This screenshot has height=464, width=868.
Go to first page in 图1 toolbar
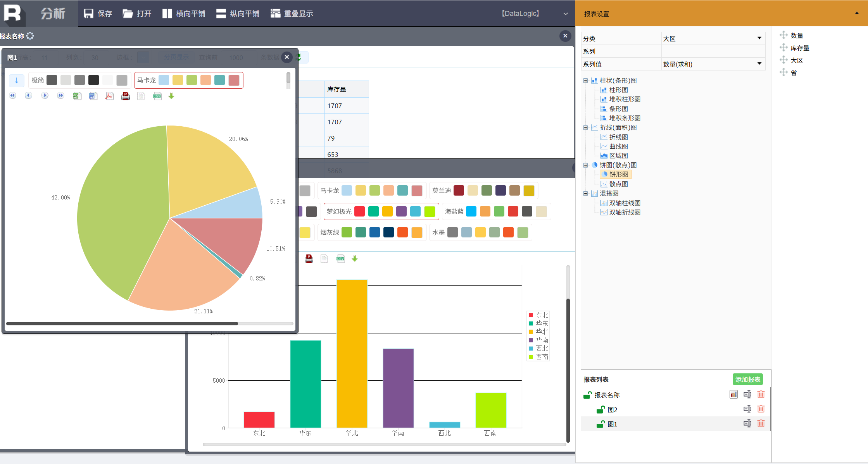13,96
